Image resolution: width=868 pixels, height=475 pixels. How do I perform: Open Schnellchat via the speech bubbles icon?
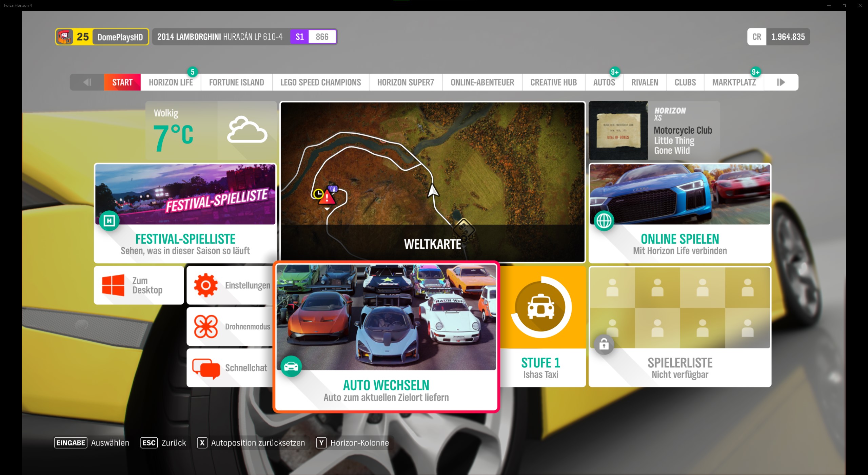point(205,368)
